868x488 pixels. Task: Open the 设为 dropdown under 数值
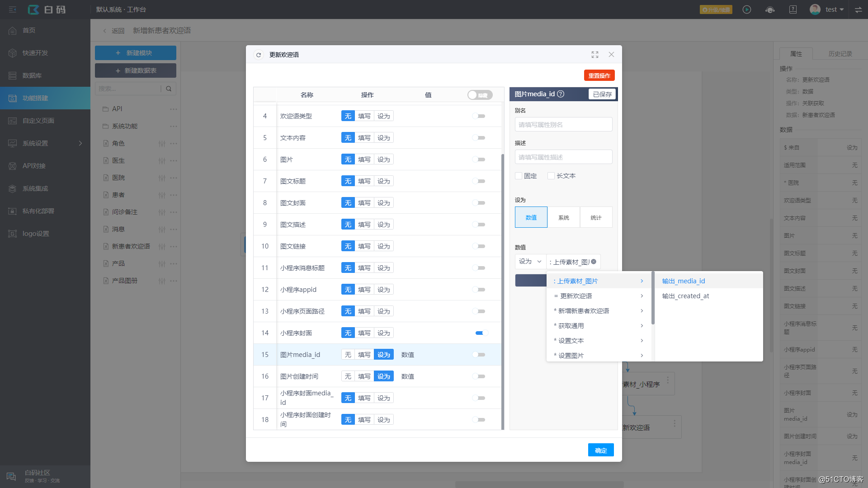pyautogui.click(x=530, y=262)
